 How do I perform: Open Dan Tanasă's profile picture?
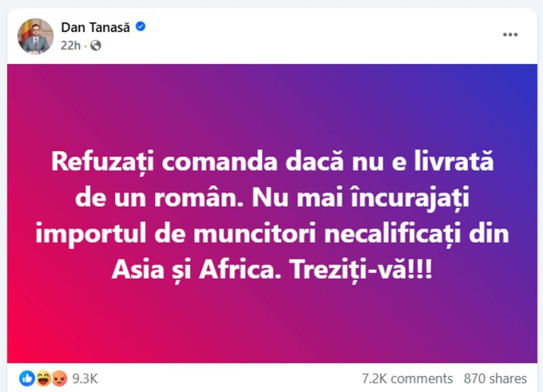click(x=36, y=36)
